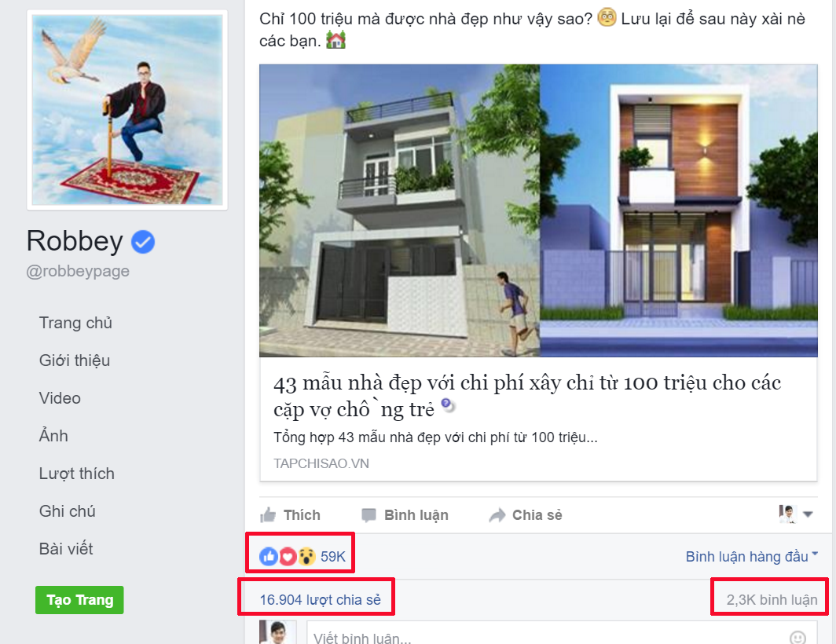Open the post-as profile selector dropdown
The width and height of the screenshot is (836, 644).
pos(795,514)
